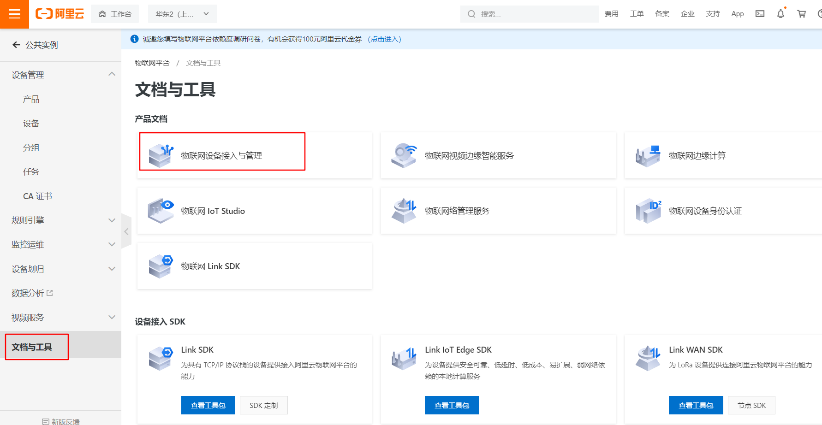Collapse the sidebar with the side handle
The image size is (822, 425).
[126, 231]
